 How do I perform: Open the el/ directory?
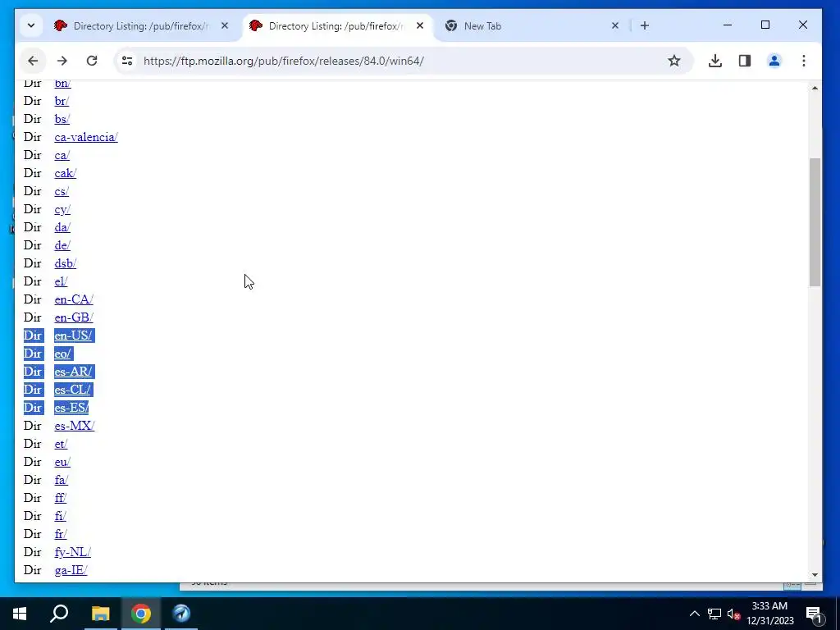[61, 282]
